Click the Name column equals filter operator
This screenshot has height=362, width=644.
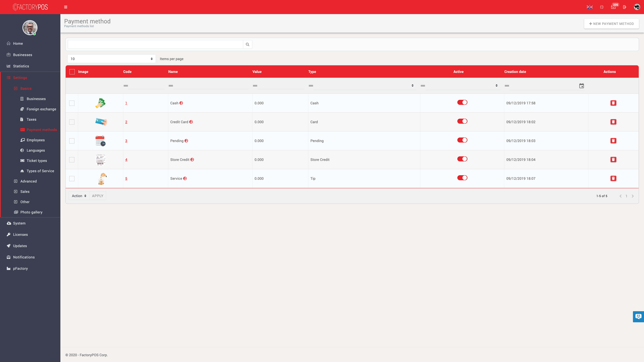tap(171, 86)
